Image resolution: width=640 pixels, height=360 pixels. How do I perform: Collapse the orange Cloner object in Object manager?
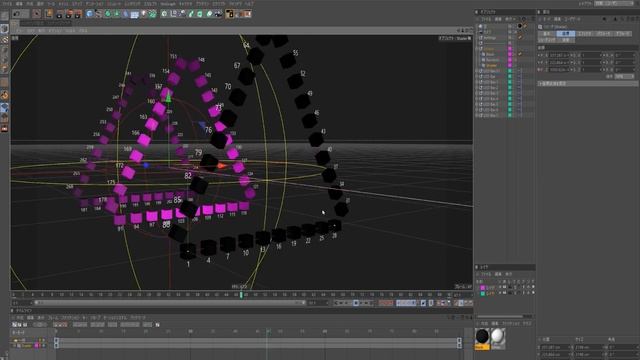tap(477, 49)
